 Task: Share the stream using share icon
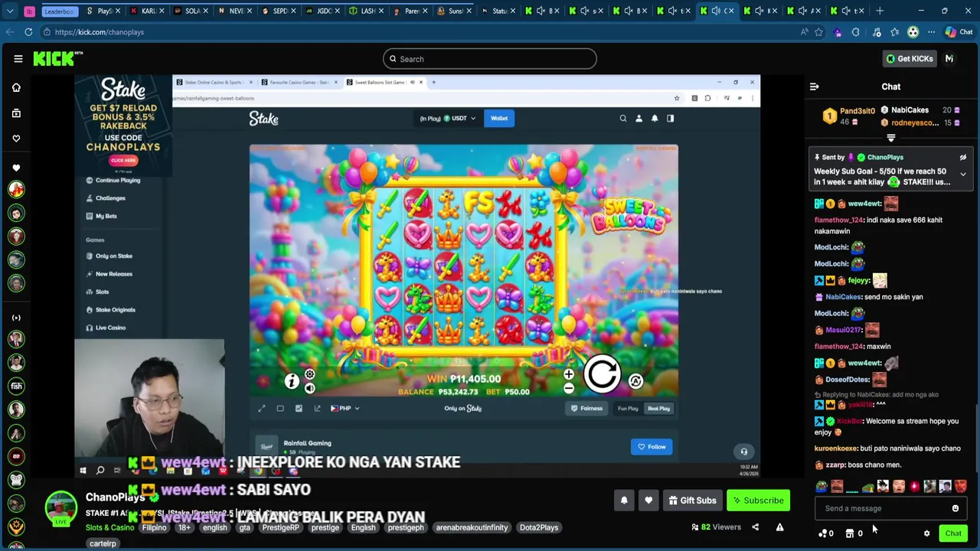tap(755, 527)
